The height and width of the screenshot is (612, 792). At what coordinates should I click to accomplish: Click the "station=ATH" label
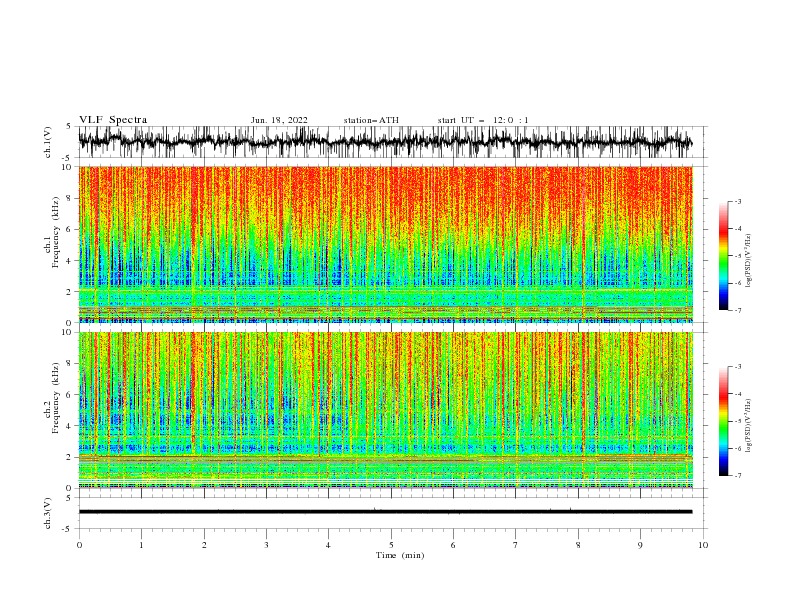371,120
